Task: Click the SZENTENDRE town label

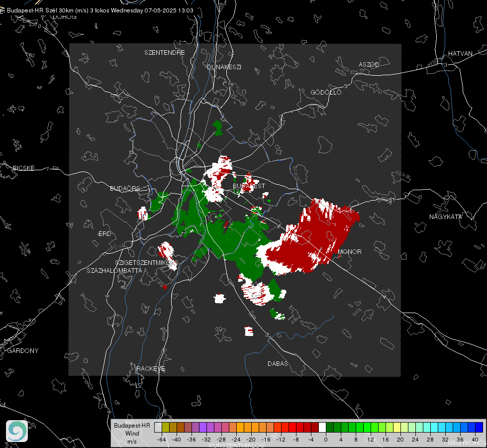Action: point(164,53)
